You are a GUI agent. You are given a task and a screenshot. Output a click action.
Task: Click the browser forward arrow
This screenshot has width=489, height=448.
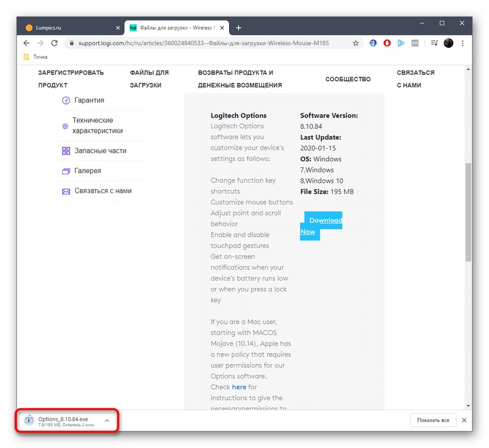[x=41, y=43]
